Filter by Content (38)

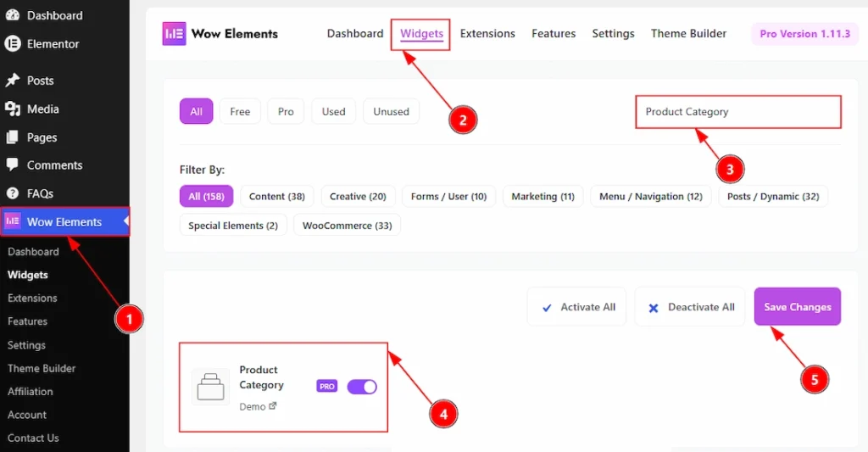click(x=277, y=196)
